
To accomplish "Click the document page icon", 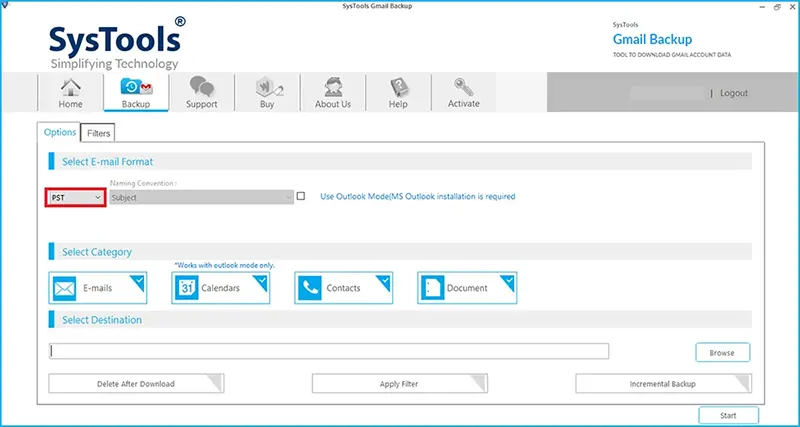I will [433, 289].
